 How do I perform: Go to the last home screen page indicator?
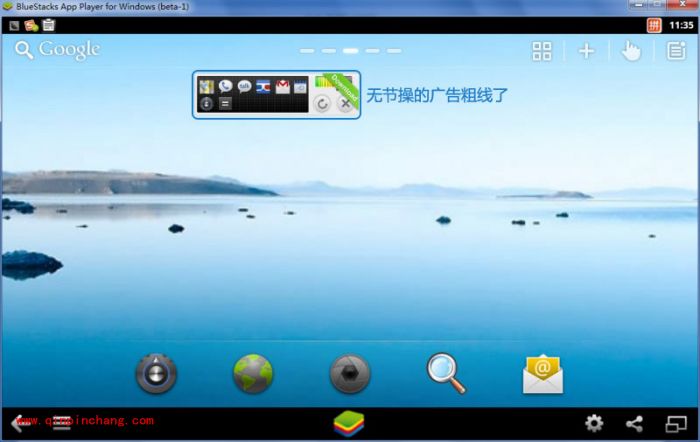point(395,50)
